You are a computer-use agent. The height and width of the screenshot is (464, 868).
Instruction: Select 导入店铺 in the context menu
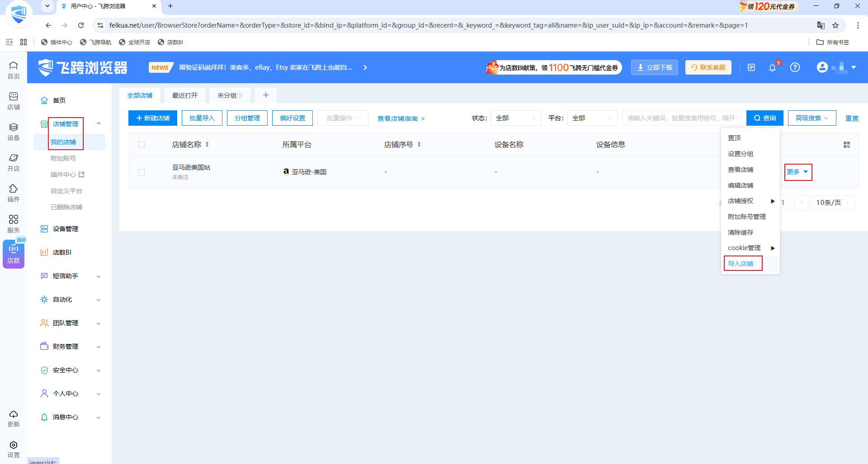[741, 264]
